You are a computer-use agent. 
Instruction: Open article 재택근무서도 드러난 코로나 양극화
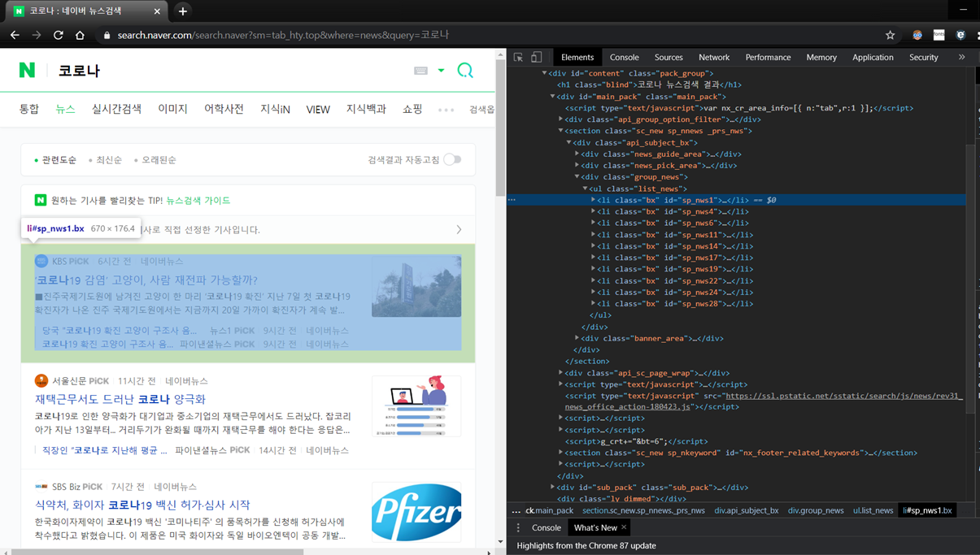[120, 399]
